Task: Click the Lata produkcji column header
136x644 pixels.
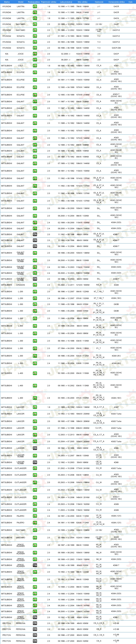Action: coord(66,2)
